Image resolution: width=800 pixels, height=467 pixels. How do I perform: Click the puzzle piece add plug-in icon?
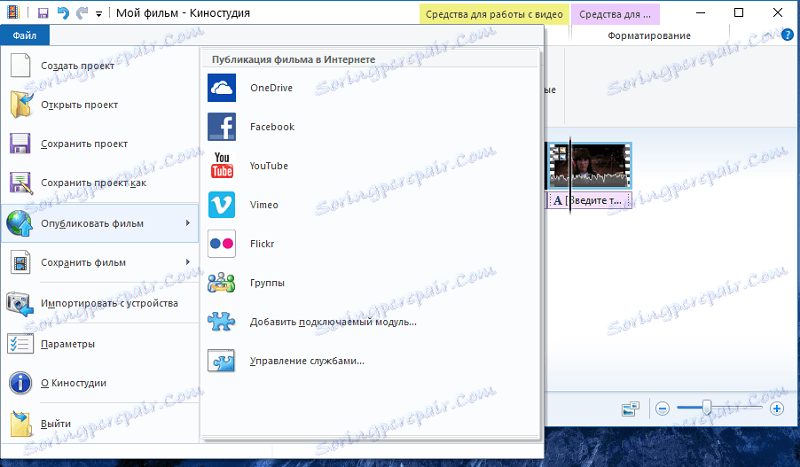221,322
